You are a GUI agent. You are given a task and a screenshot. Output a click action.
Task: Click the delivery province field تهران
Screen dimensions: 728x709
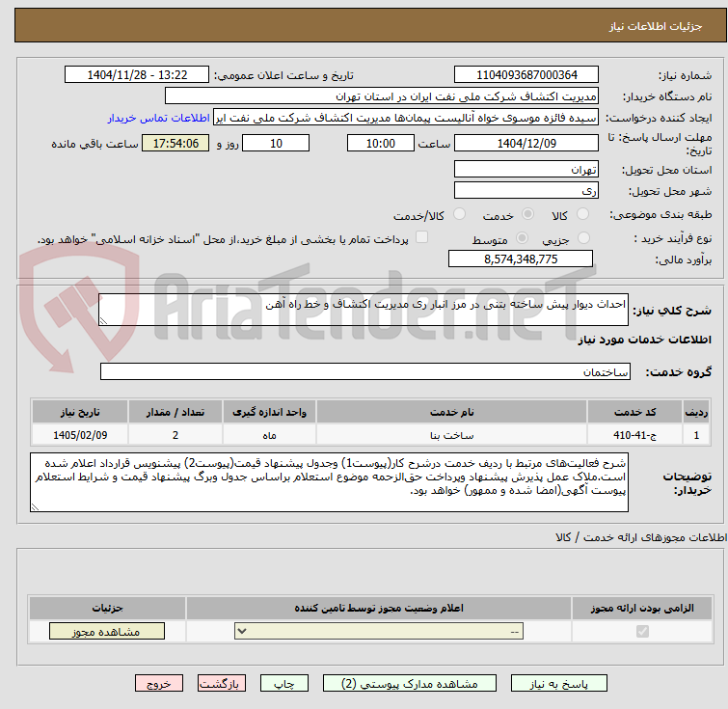click(x=526, y=169)
